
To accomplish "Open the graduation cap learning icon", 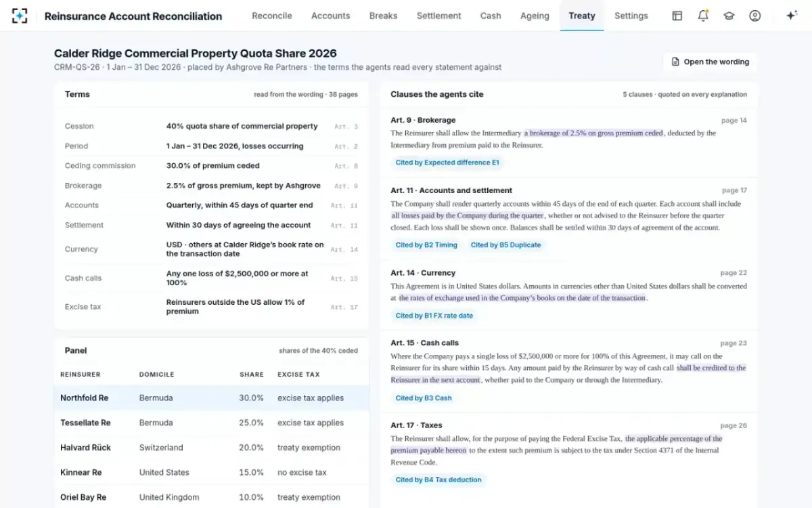I will coord(729,16).
